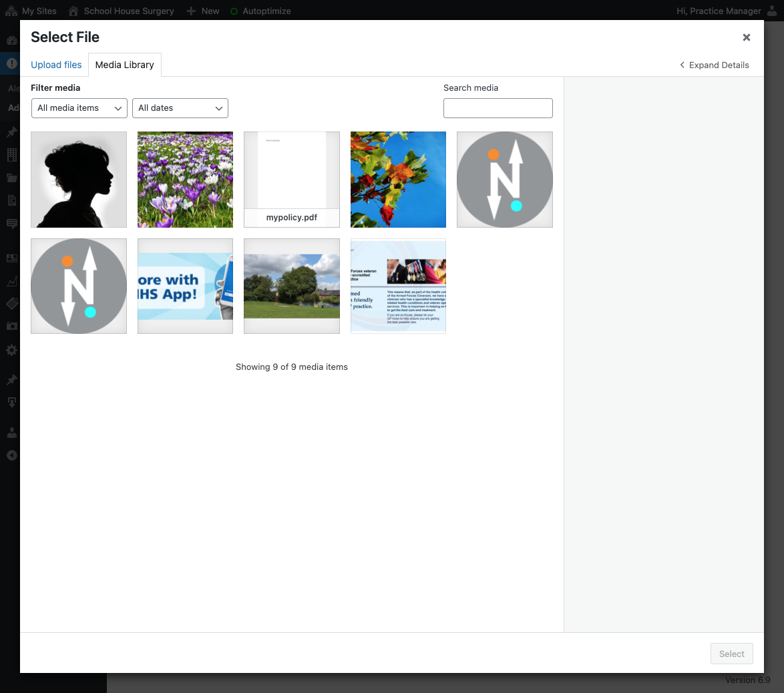Open School House Surgery site menu
Viewport: 784px width, 693px height.
click(x=129, y=11)
